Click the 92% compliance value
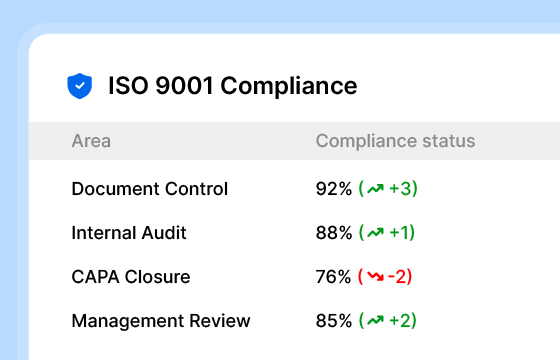 pyautogui.click(x=334, y=189)
